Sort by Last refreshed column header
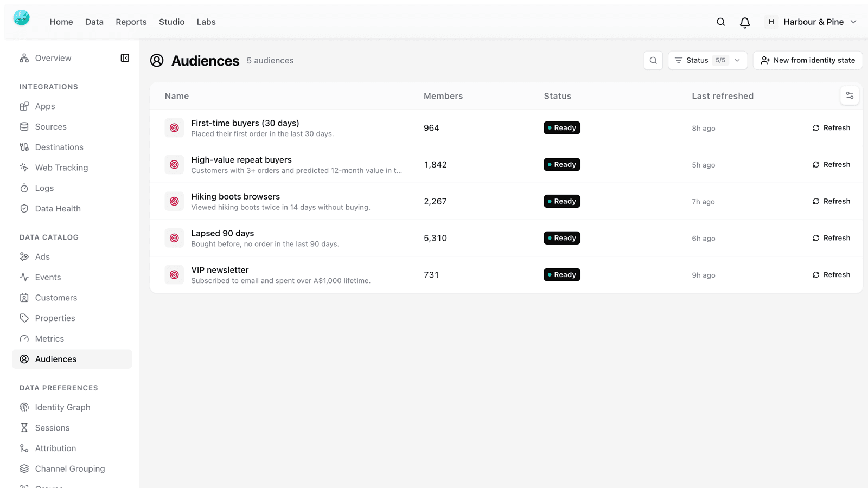This screenshot has height=488, width=868. pos(723,96)
